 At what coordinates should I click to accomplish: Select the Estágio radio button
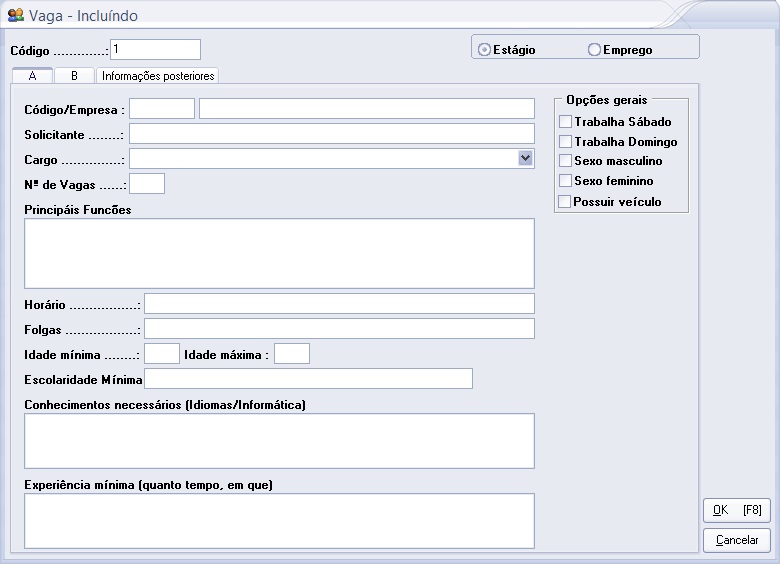point(485,49)
